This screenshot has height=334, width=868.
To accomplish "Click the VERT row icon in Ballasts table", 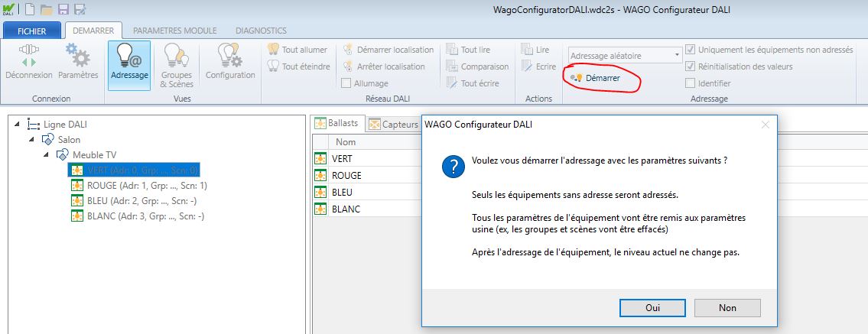I will pyautogui.click(x=320, y=159).
